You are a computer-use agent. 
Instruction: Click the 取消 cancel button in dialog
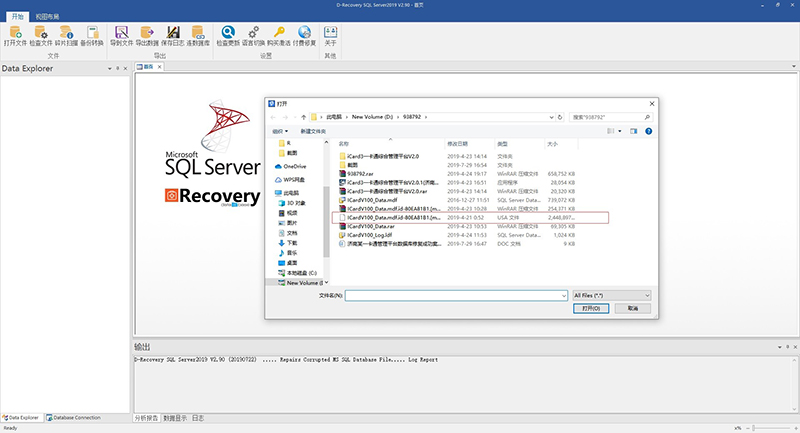(x=633, y=308)
